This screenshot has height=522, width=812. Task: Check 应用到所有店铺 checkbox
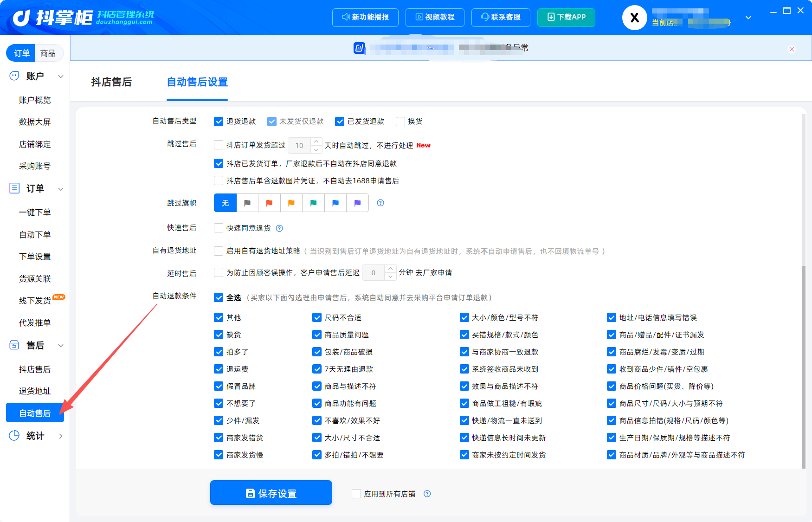(356, 494)
